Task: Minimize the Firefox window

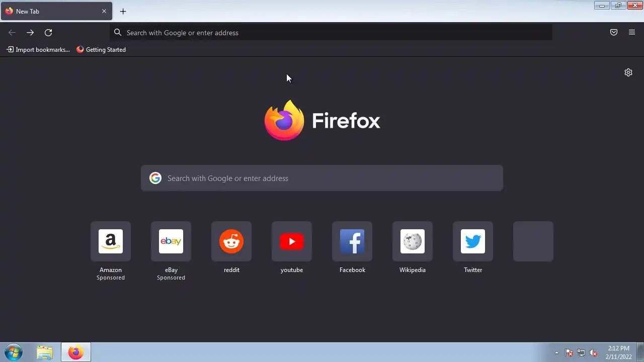Action: pyautogui.click(x=602, y=6)
